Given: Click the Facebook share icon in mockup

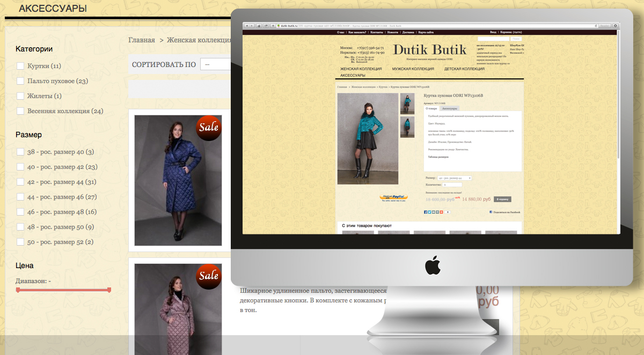Looking at the screenshot, I should 426,212.
